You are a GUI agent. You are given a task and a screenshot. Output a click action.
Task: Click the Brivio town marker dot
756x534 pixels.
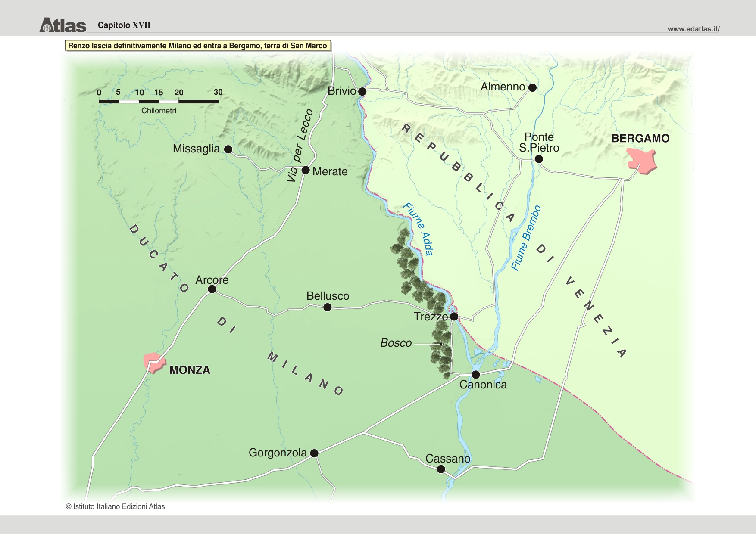point(362,91)
